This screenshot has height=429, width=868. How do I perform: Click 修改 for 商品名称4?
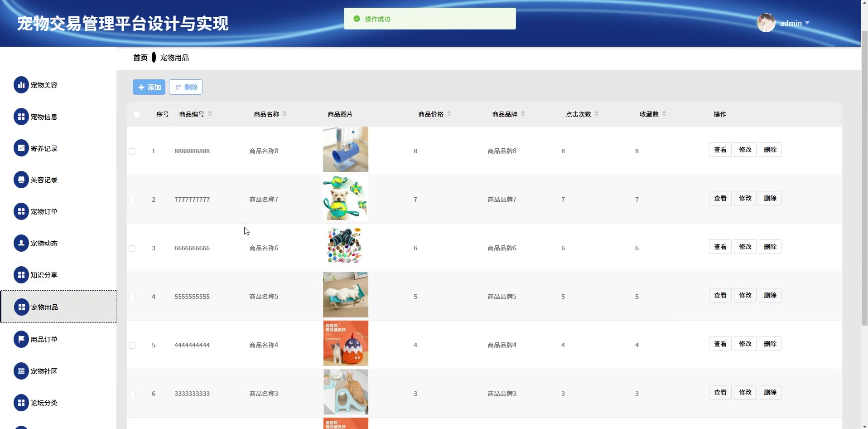pos(745,344)
